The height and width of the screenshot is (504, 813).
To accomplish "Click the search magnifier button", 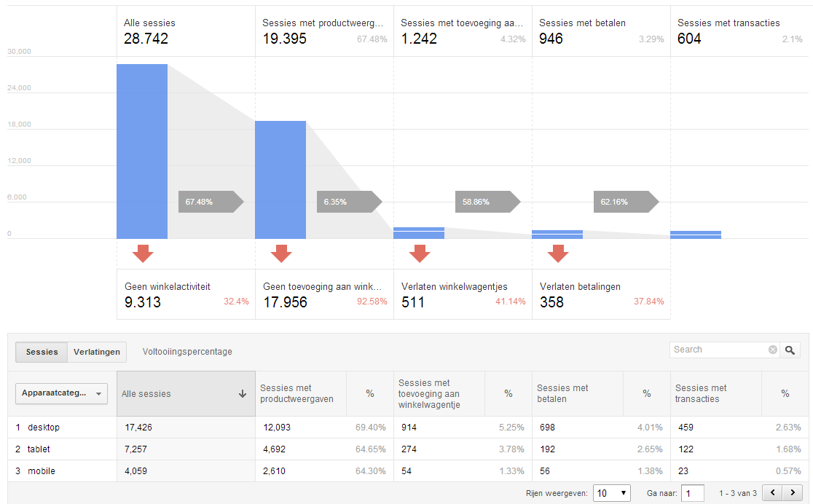I will [x=790, y=350].
